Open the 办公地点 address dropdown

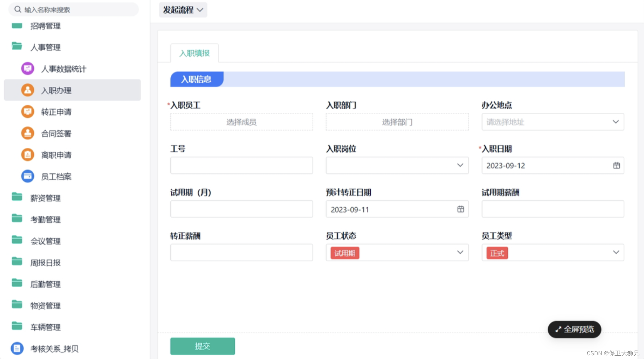[x=616, y=122]
